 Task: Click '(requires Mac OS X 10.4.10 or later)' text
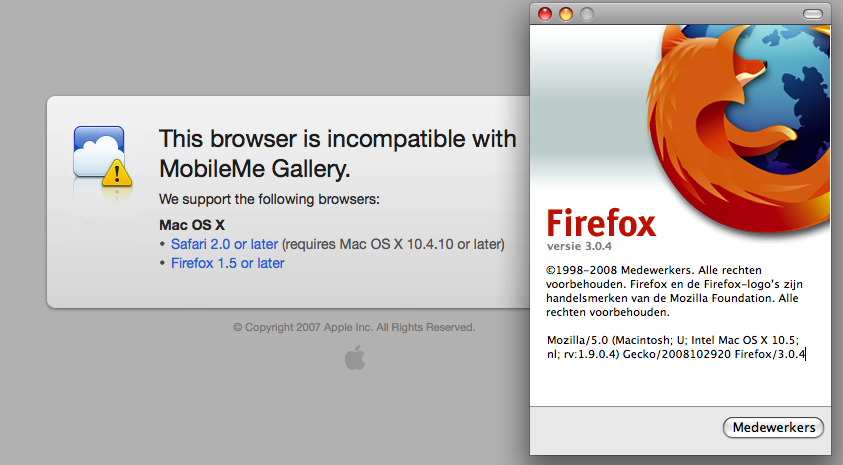coord(393,244)
